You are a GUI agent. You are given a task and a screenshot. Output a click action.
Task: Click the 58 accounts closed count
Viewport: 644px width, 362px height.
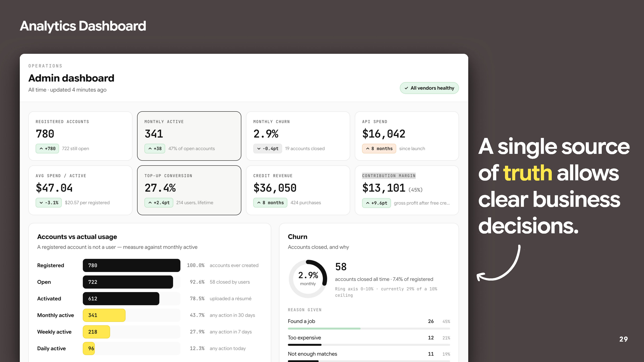[x=341, y=267]
